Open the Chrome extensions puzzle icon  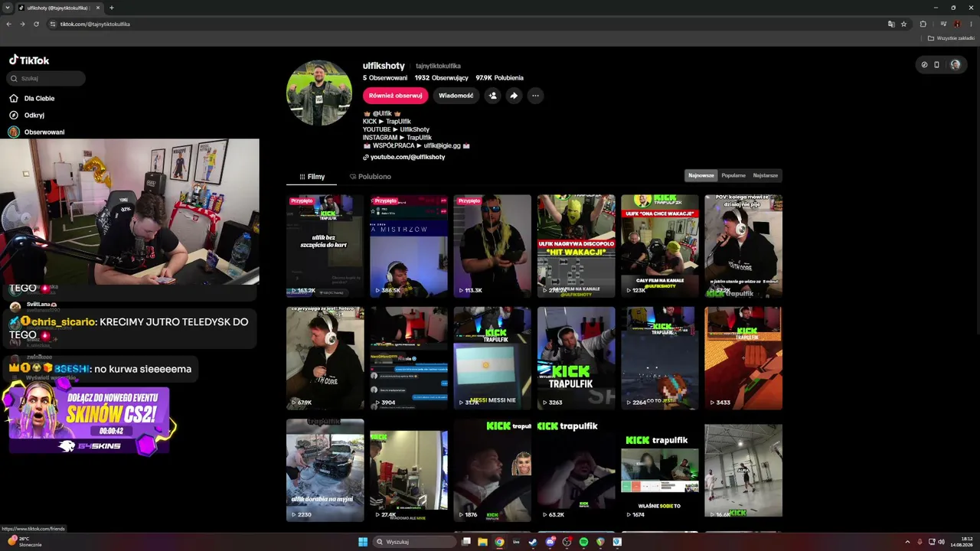[923, 24]
